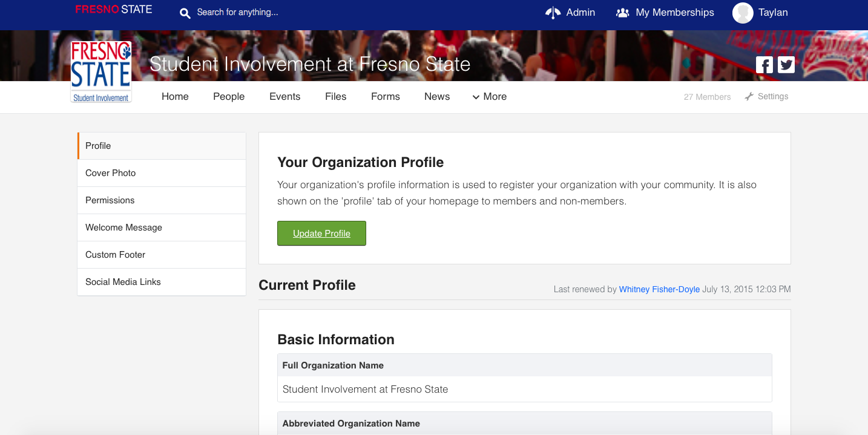Click the Settings wrench icon

(x=749, y=97)
